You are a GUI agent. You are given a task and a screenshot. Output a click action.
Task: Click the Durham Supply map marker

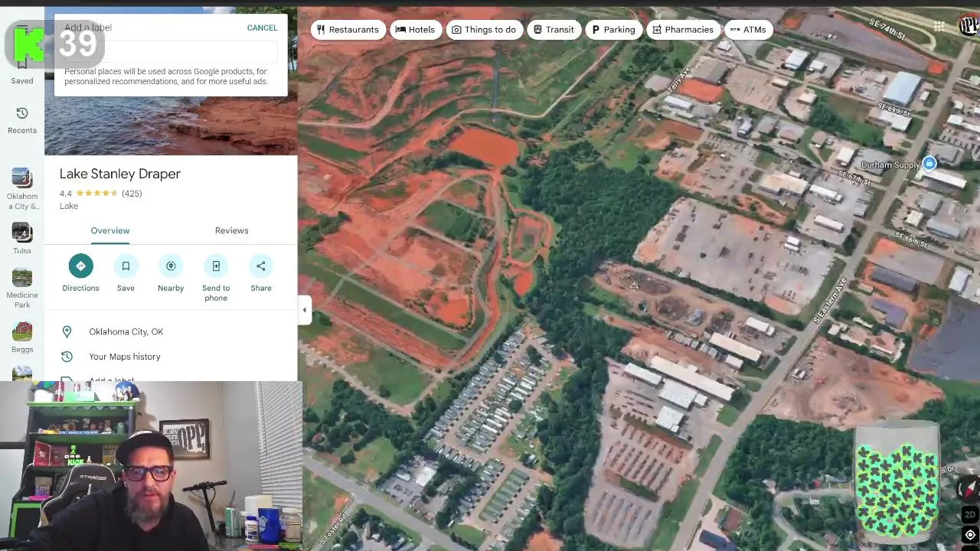(929, 163)
